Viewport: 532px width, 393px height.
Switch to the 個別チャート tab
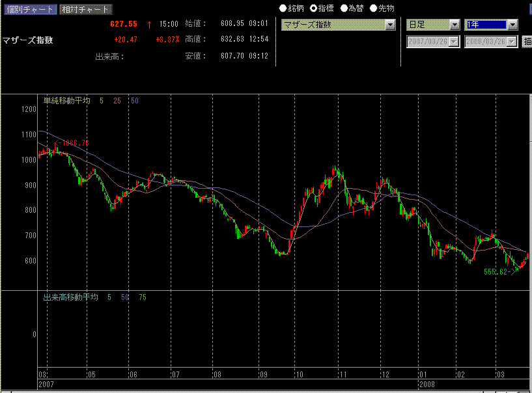(x=29, y=10)
